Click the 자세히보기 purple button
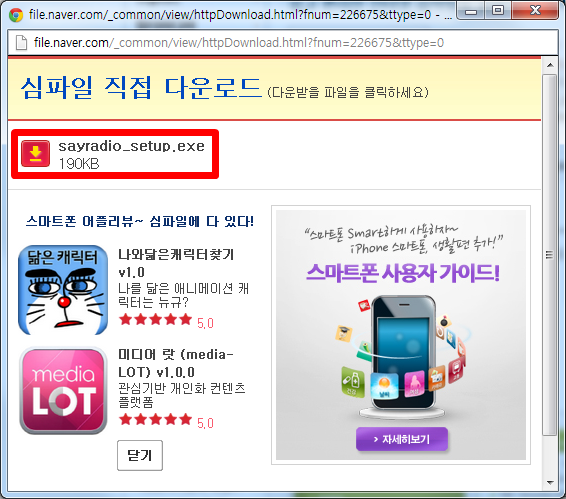The width and height of the screenshot is (566, 499). [x=402, y=439]
